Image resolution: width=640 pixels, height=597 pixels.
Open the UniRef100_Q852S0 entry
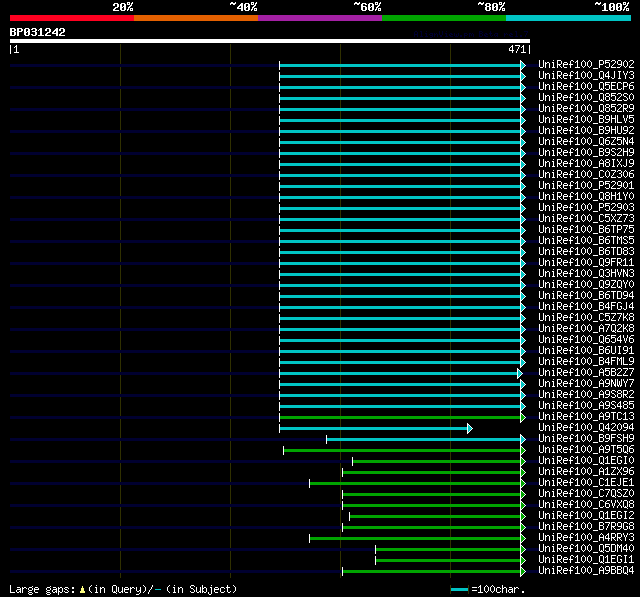[586, 98]
